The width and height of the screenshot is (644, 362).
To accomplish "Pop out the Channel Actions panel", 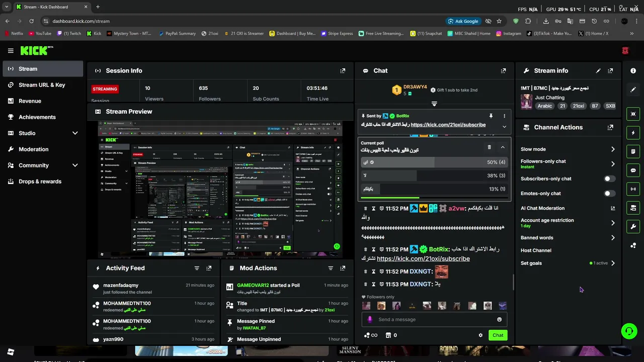I will pos(610,128).
